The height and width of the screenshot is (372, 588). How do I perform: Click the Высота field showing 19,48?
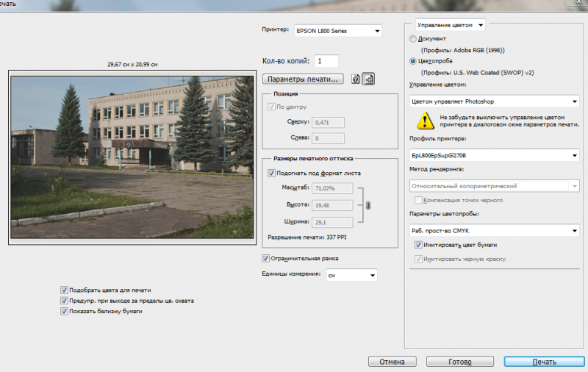[x=332, y=205]
